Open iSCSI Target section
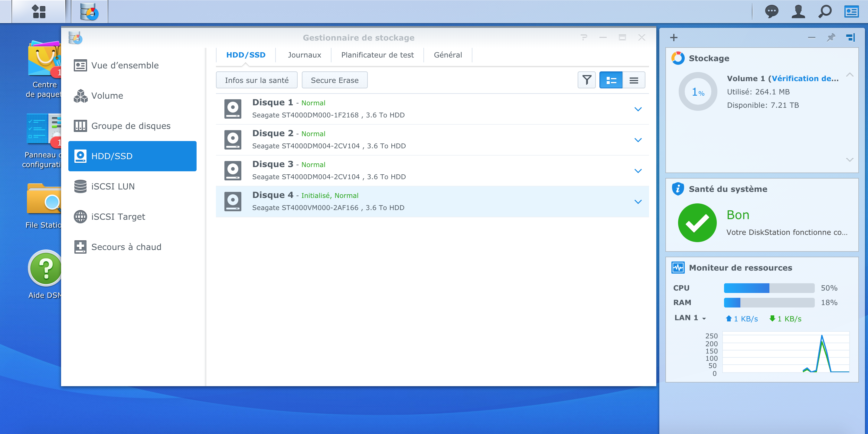Screen dimensions: 868x434 click(x=132, y=216)
